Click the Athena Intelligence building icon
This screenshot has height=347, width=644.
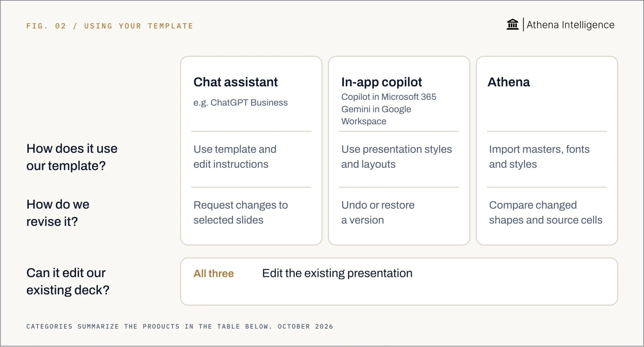(512, 24)
